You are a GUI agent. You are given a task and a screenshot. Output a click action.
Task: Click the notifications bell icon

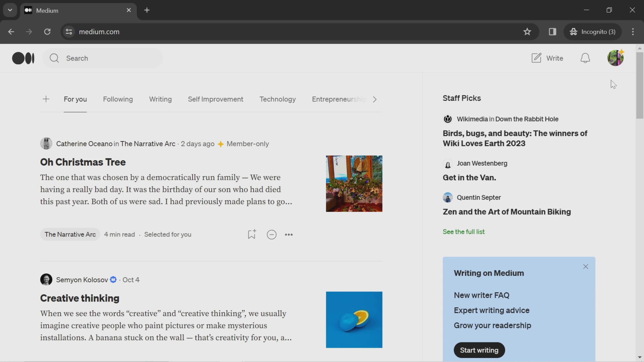(585, 58)
